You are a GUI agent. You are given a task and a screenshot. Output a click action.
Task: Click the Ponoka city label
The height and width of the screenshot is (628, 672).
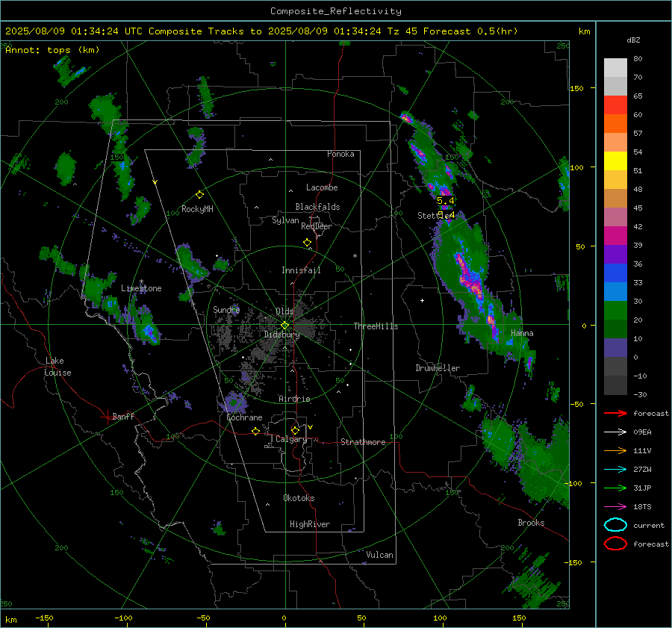340,154
